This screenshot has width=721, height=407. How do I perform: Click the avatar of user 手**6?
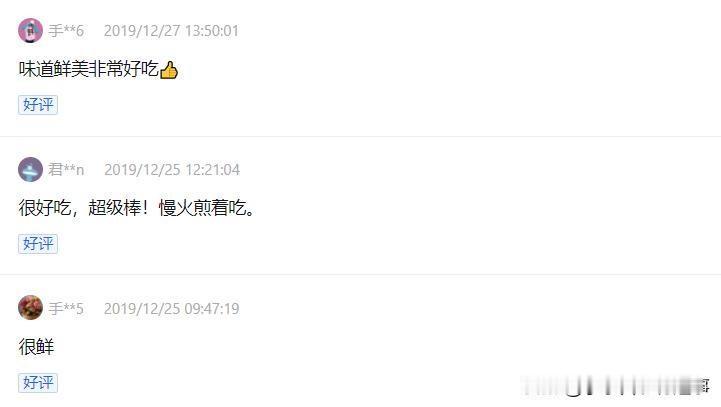pos(30,31)
